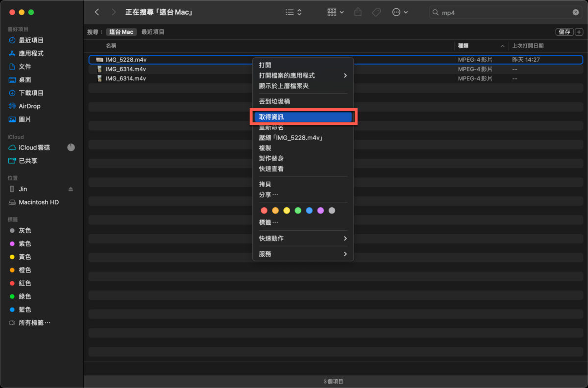588x388 pixels.
Task: Open 已共享 in sidebar
Action: (x=28, y=161)
